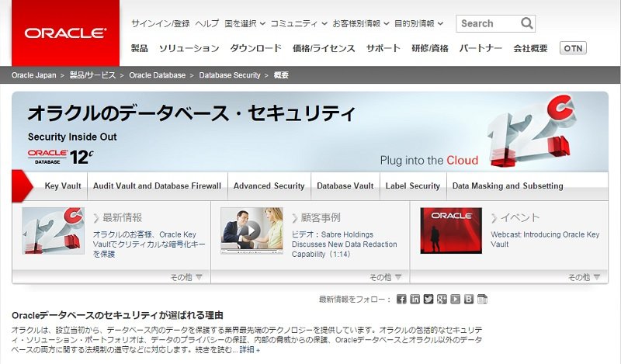Open the 価格/ライセンス menu
Image resolution: width=621 pixels, height=364 pixels.
pos(324,48)
